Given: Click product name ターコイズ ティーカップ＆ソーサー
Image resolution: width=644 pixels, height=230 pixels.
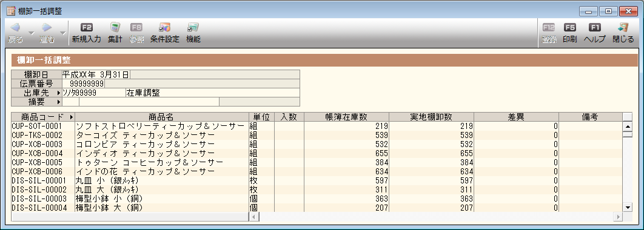Looking at the screenshot, I should click(146, 135).
